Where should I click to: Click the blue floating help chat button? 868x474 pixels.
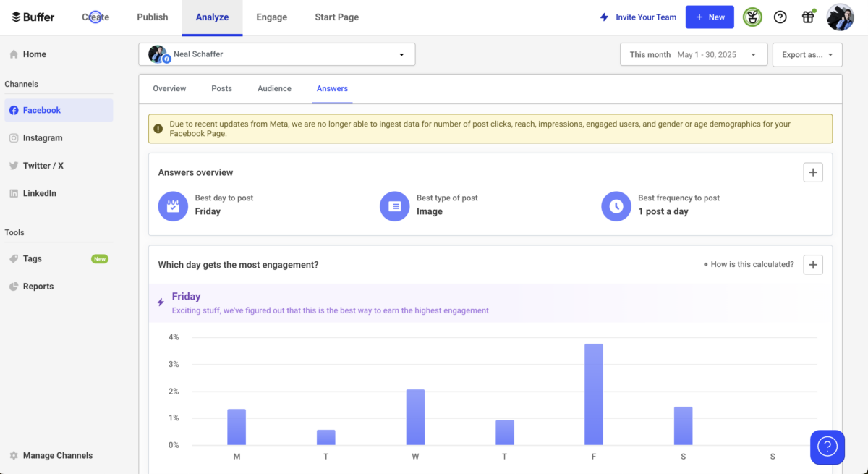tap(827, 447)
